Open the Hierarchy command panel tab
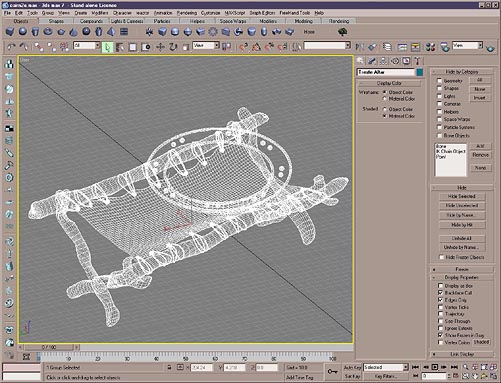 coord(384,61)
